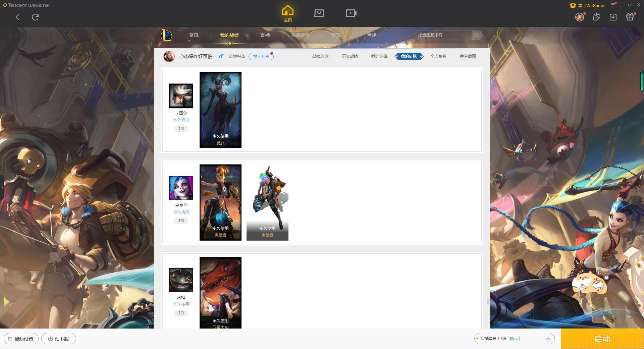The width and height of the screenshot is (644, 349).
Task: Open the 直播 tab
Action: (265, 35)
